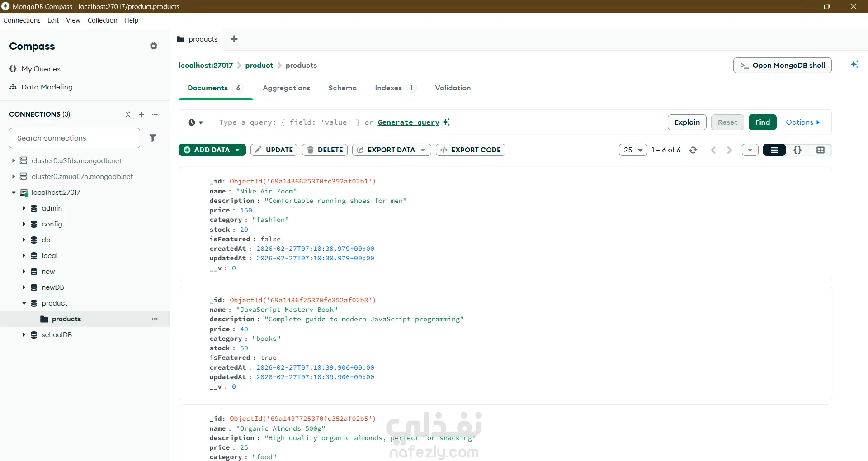Switch to JSON view

coord(797,150)
